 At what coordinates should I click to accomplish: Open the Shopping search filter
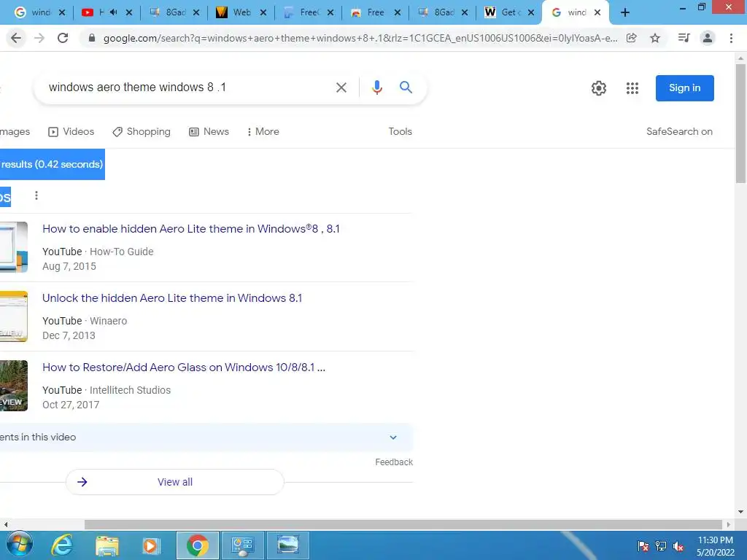pos(142,131)
